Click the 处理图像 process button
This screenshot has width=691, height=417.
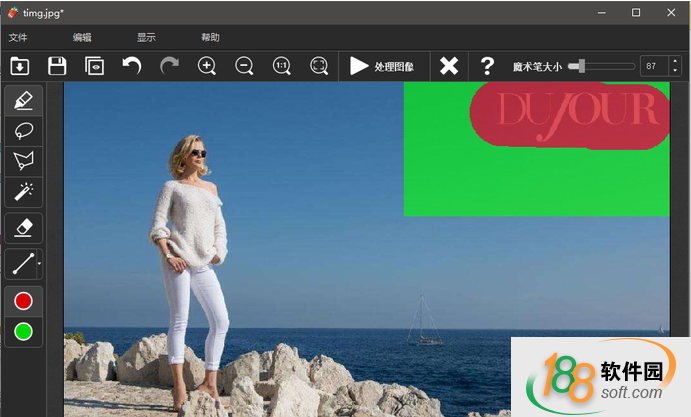[x=382, y=66]
